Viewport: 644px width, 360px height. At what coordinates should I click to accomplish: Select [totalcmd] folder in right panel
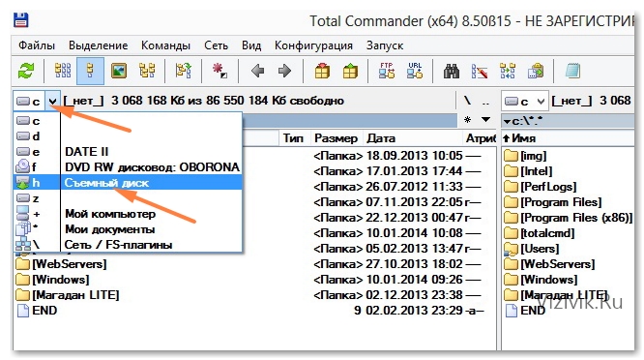tap(540, 233)
